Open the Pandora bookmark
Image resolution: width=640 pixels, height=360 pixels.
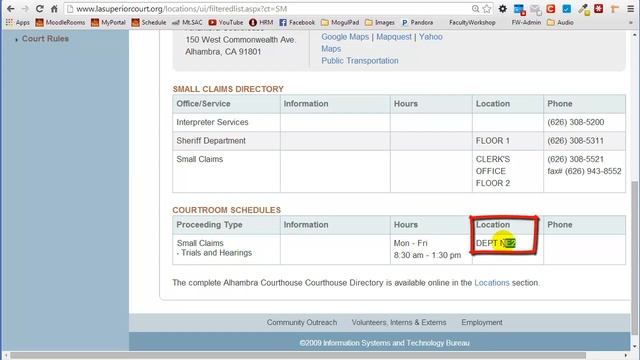coord(418,22)
